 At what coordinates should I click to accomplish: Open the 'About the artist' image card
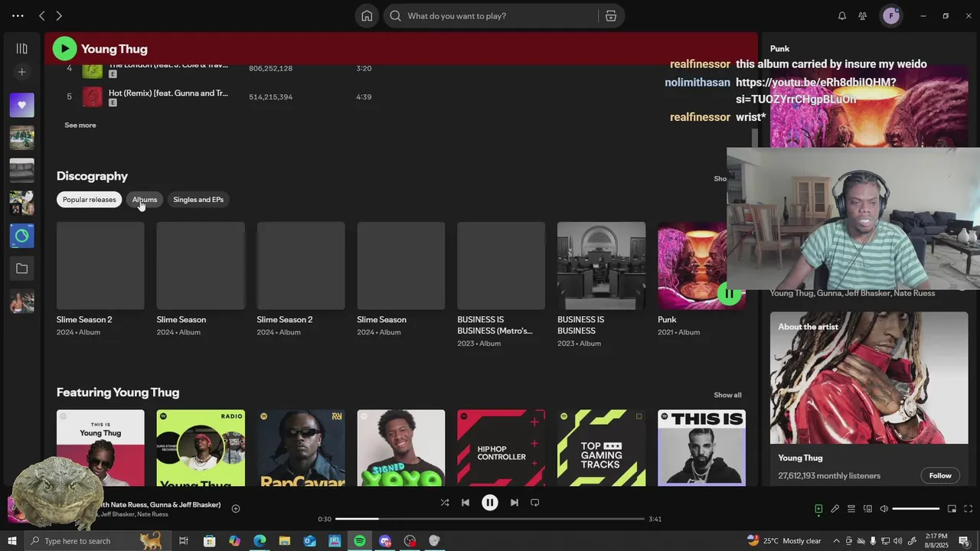click(x=869, y=377)
